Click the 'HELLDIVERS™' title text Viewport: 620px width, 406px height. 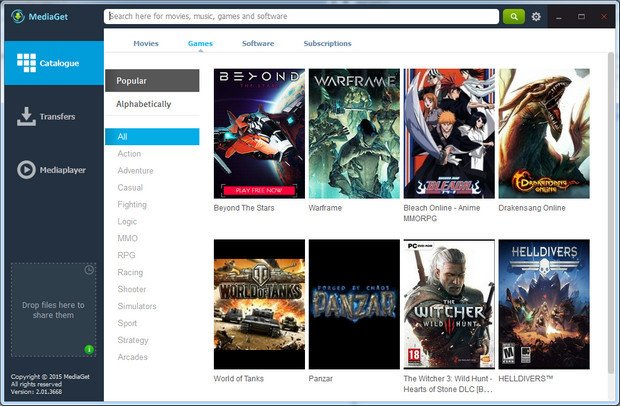click(525, 379)
